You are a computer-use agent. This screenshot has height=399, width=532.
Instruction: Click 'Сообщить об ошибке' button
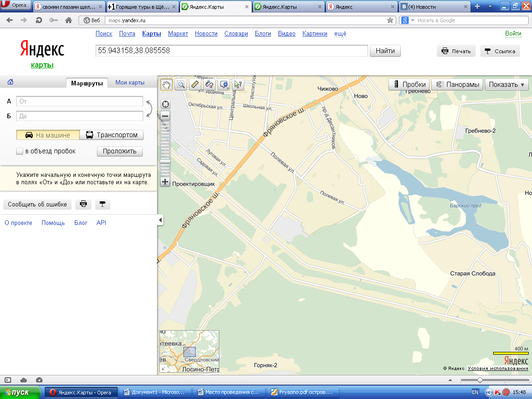37,204
